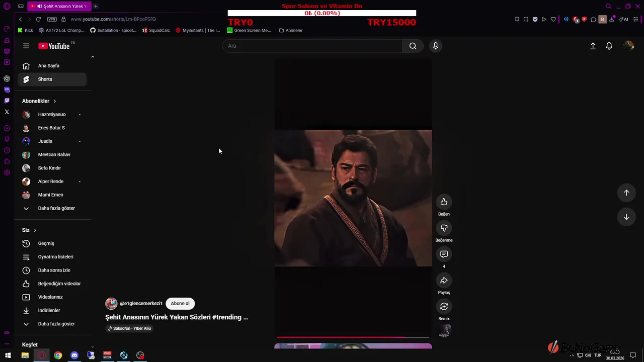Image resolution: width=644 pixels, height=362 pixels.
Task: Go to the previous short
Action: pos(626,193)
